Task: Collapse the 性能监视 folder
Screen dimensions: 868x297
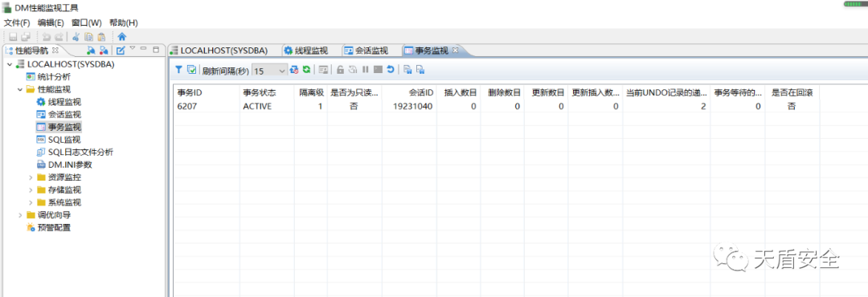Action: pos(20,90)
